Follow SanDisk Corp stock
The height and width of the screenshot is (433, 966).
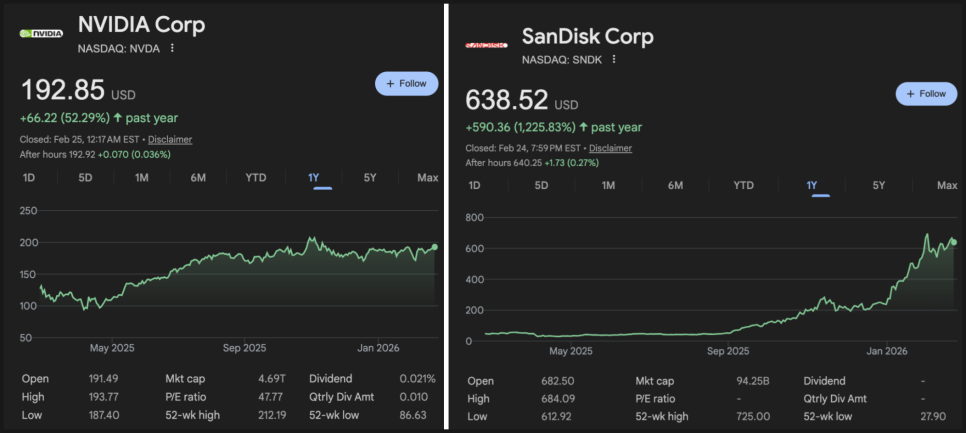(925, 94)
